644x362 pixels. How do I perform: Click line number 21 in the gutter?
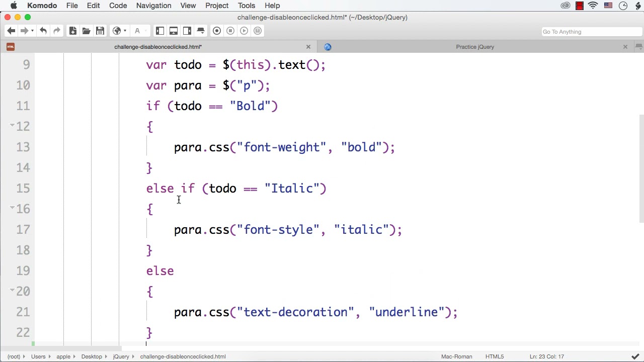(23, 312)
